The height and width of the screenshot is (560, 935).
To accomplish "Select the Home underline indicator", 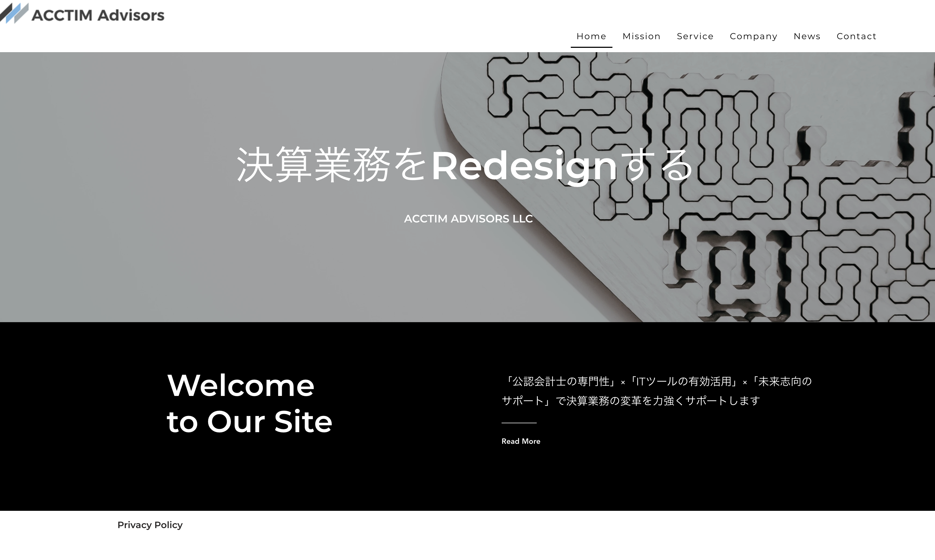I will pyautogui.click(x=592, y=47).
